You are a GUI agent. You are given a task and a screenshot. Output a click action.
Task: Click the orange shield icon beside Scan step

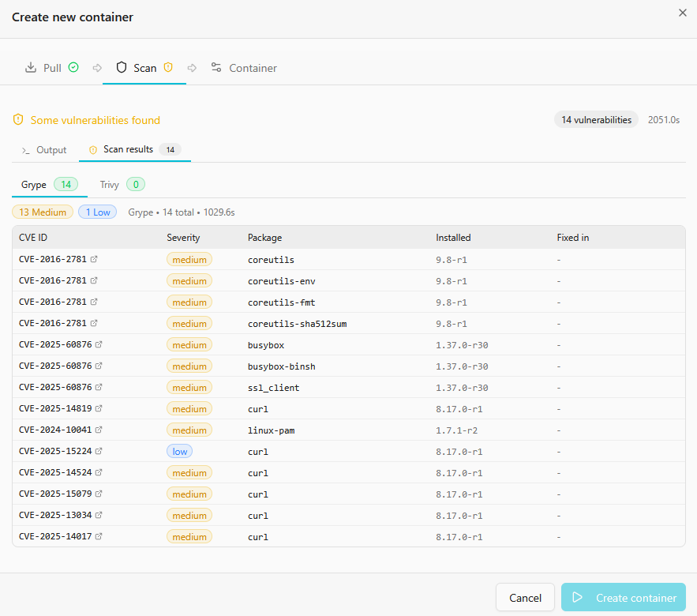pos(167,68)
